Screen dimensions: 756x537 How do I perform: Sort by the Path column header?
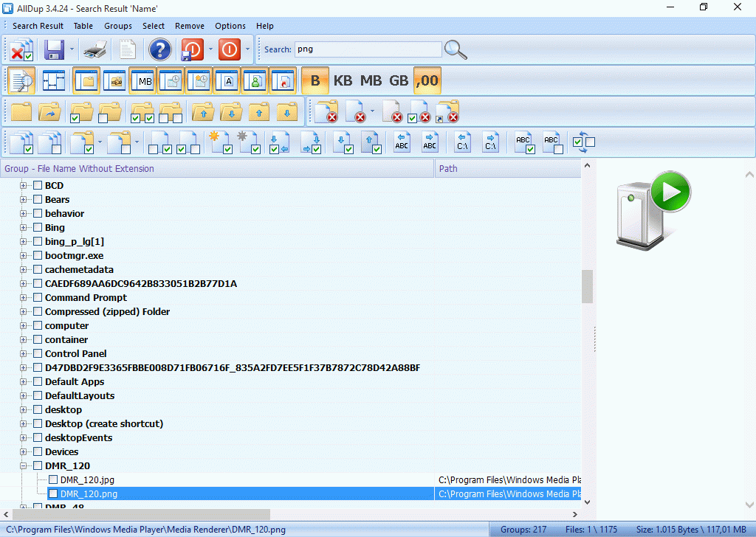(x=508, y=169)
